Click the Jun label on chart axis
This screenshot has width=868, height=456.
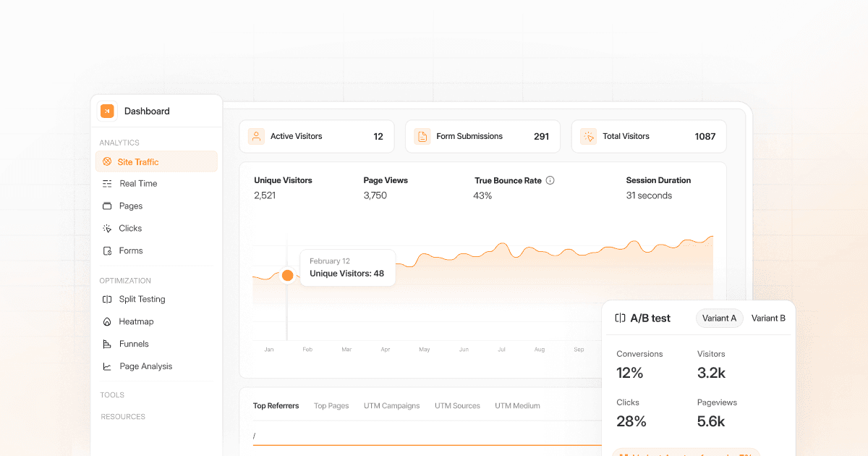point(463,350)
